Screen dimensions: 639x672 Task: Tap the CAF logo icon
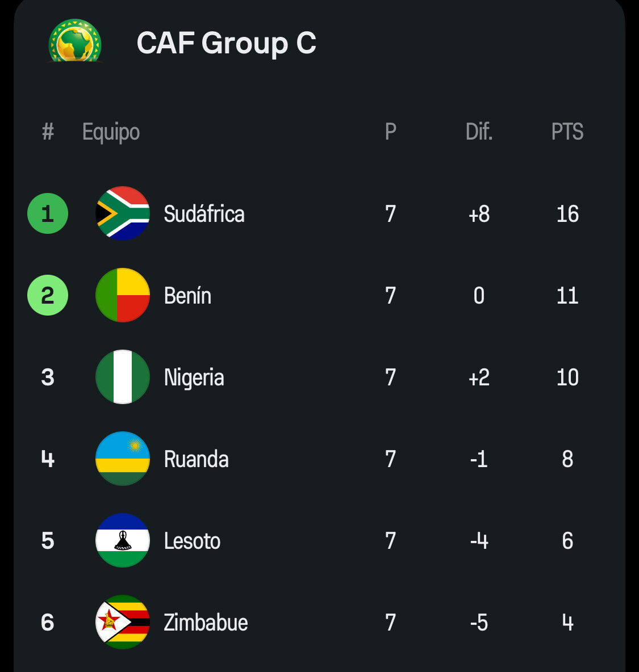75,41
